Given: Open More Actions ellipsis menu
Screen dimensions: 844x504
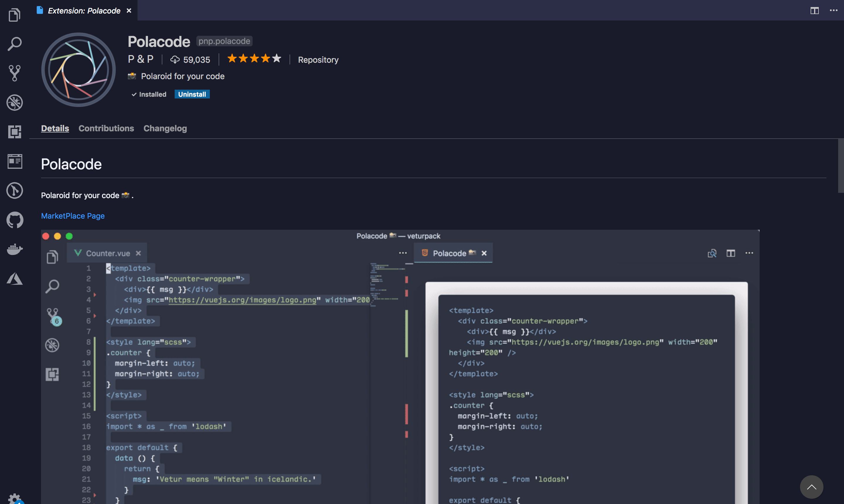Looking at the screenshot, I should (x=834, y=11).
